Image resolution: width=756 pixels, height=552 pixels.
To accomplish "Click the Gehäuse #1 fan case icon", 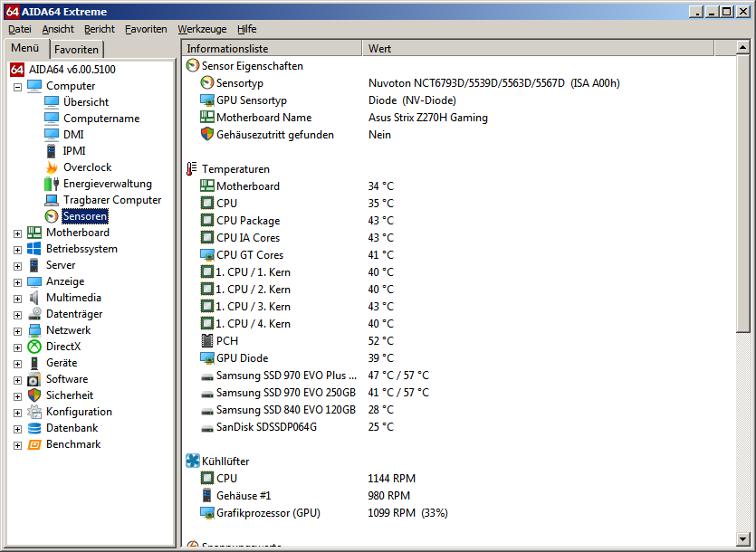I will point(206,496).
